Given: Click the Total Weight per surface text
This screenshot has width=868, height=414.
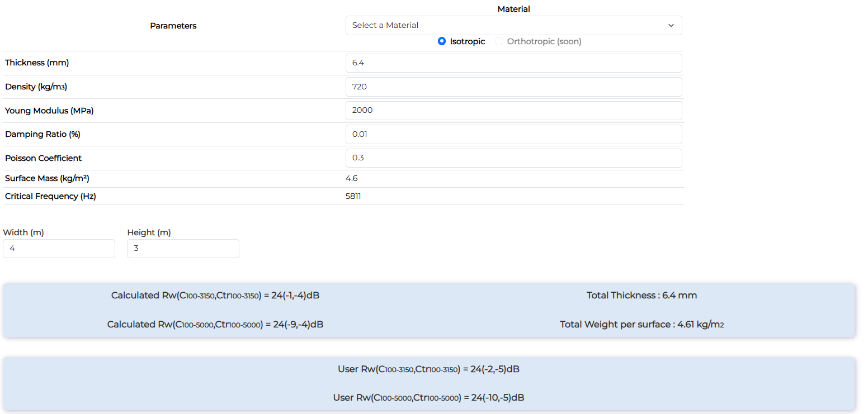Looking at the screenshot, I should [x=642, y=325].
